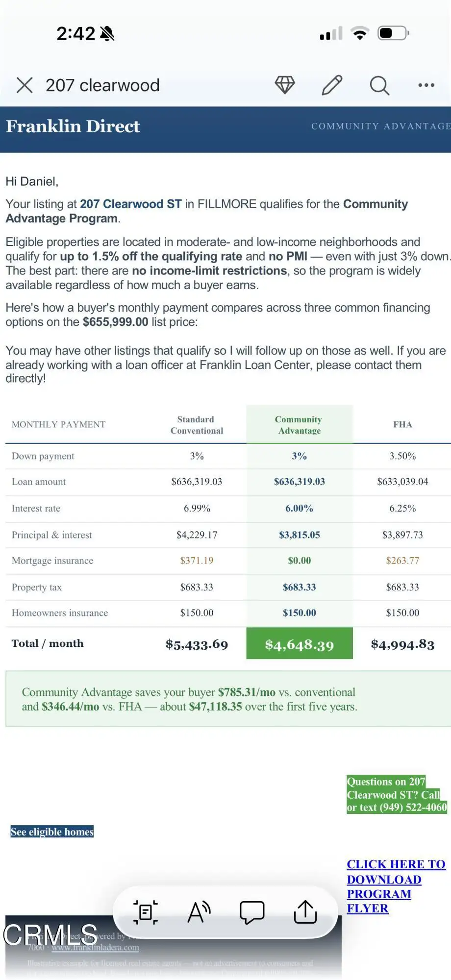The height and width of the screenshot is (980, 451).
Task: Open the comment bubble icon
Action: pyautogui.click(x=252, y=912)
